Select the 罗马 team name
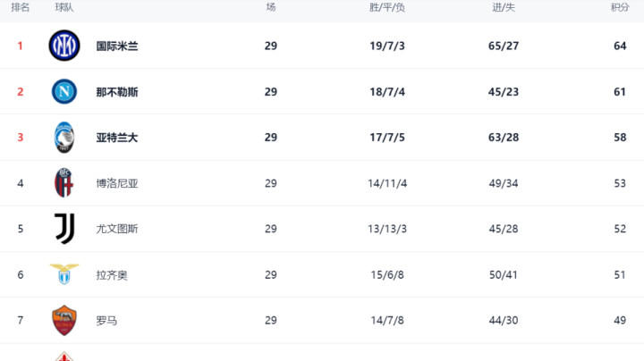 pyautogui.click(x=106, y=321)
